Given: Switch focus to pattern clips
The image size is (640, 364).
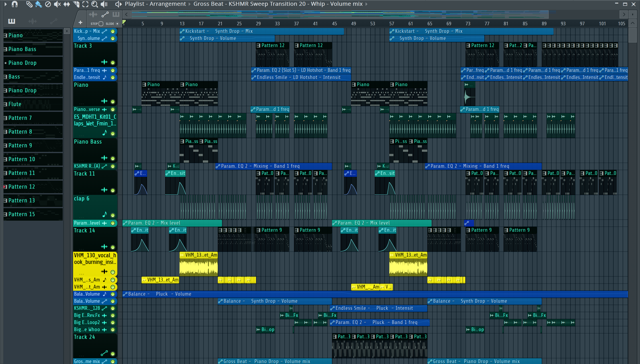Looking at the screenshot, I should (x=116, y=14).
